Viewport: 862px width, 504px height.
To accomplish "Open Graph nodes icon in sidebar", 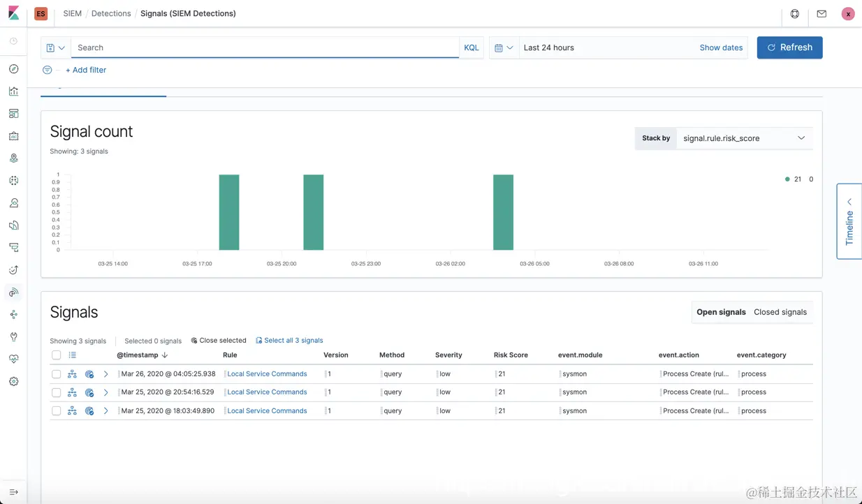I will pos(13,314).
